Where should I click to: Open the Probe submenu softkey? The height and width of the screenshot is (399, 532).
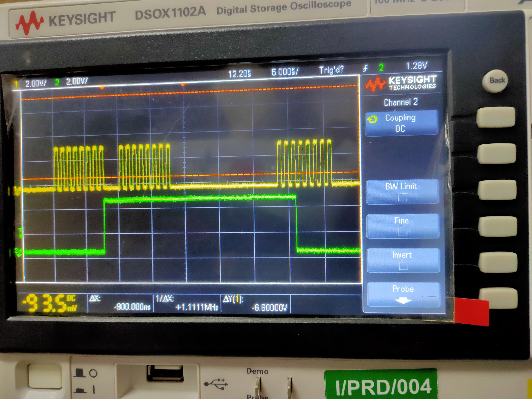404,295
